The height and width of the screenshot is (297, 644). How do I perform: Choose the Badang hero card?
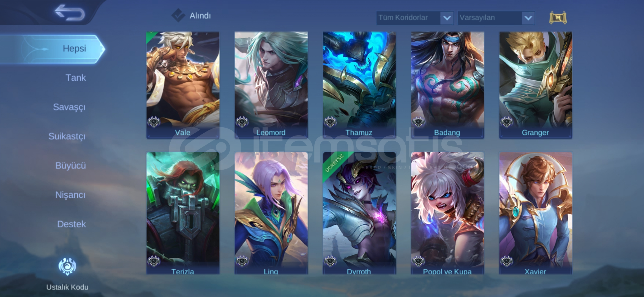pos(447,85)
